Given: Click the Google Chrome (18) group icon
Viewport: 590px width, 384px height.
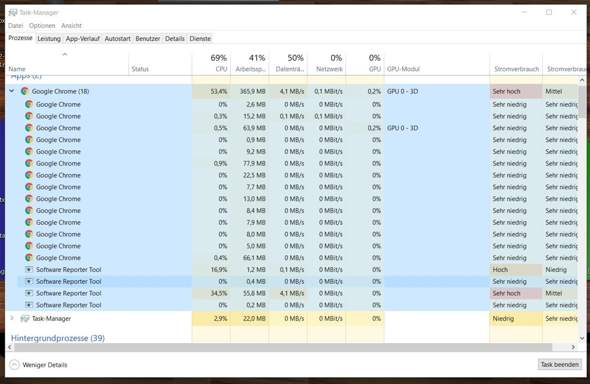Looking at the screenshot, I should 25,91.
